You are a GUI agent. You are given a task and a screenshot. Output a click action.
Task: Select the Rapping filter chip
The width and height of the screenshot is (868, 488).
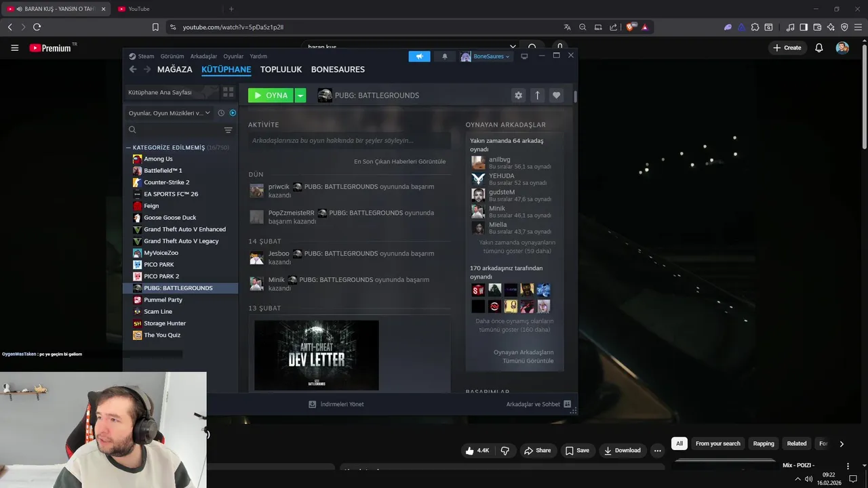coord(764,444)
